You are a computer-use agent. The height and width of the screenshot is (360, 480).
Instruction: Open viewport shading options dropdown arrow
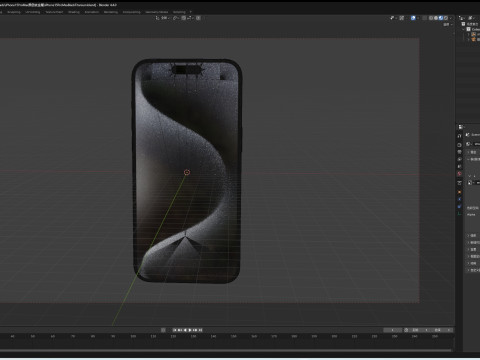point(451,18)
